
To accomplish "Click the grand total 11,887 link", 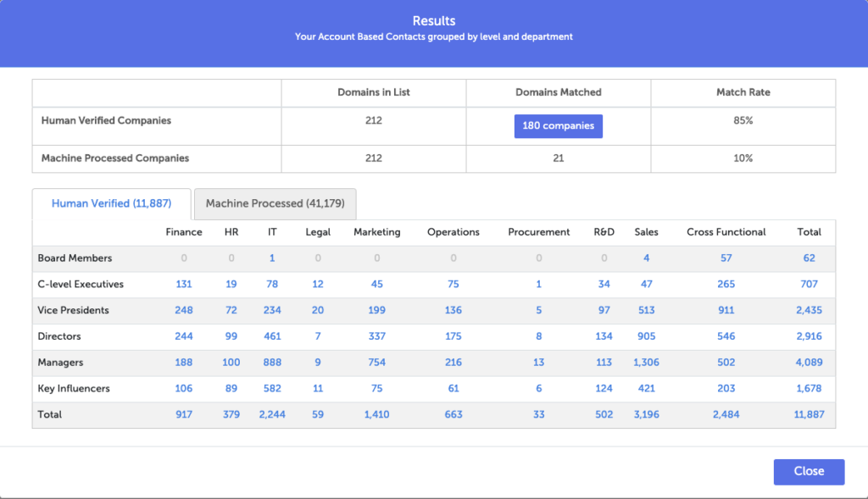I will click(809, 414).
